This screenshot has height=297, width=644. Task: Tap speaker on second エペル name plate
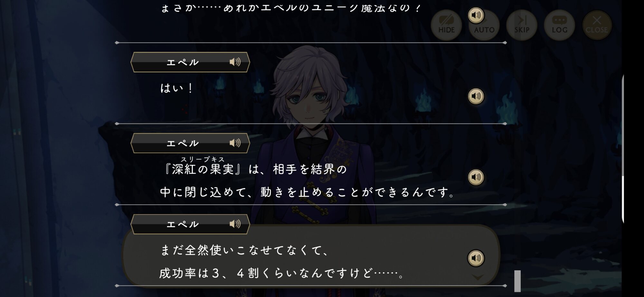click(x=235, y=143)
